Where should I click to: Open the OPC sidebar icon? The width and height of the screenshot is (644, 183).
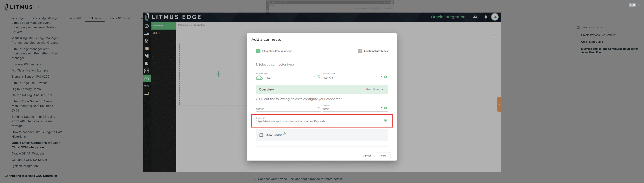[x=147, y=86]
